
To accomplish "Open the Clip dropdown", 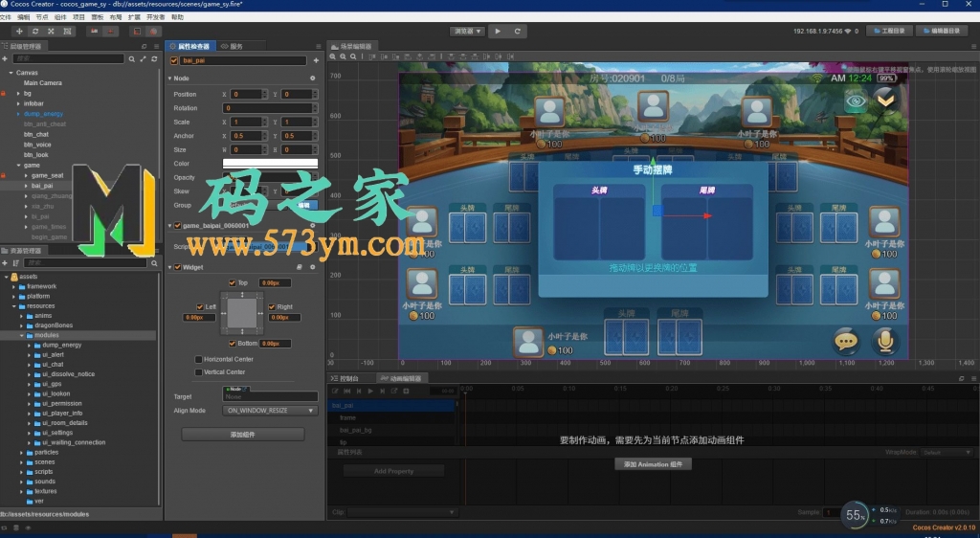I will 403,512.
